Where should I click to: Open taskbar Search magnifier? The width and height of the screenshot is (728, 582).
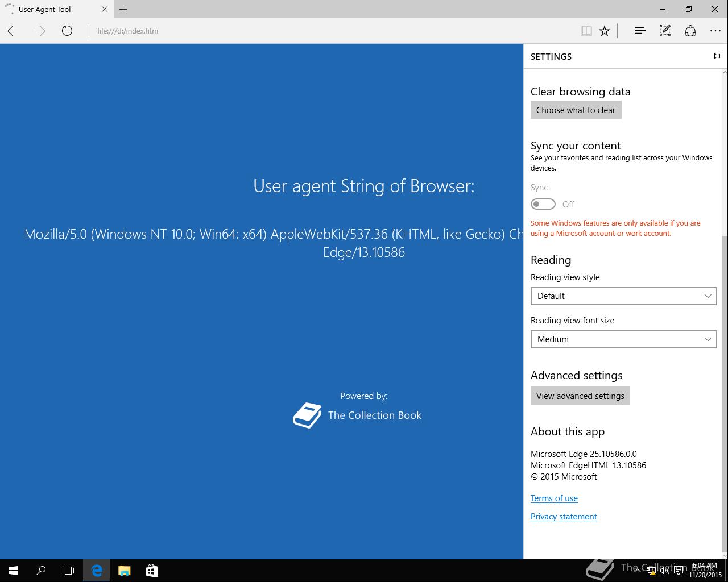click(41, 571)
